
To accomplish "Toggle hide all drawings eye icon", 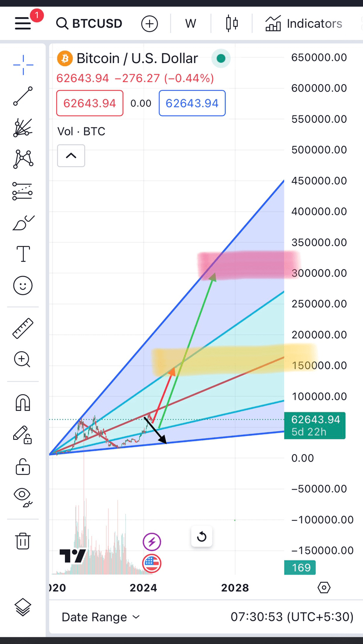I will pos(23,497).
